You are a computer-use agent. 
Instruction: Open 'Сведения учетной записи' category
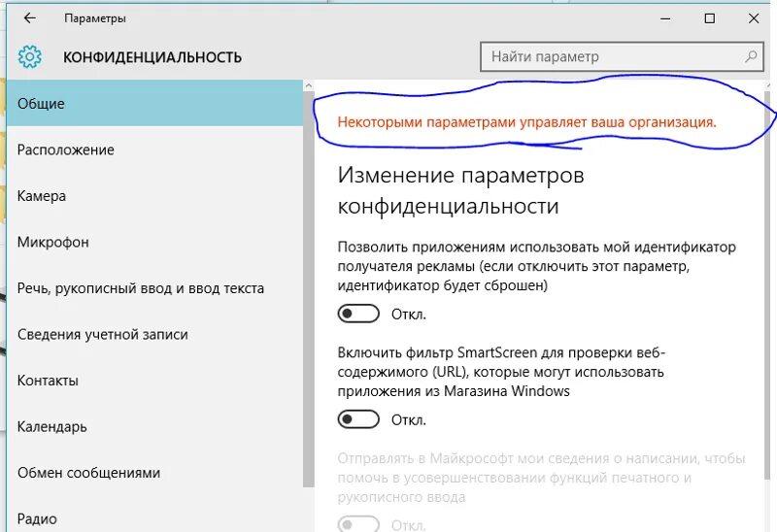click(154, 334)
